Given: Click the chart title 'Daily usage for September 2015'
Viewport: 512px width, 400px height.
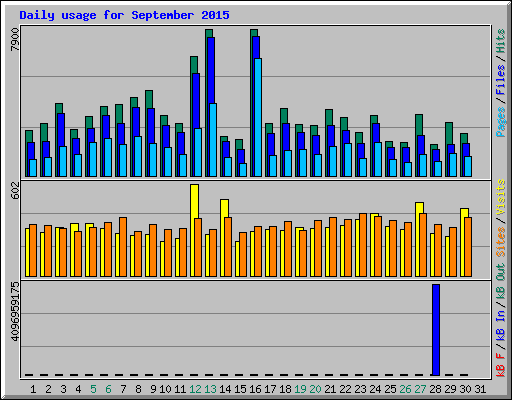Looking at the screenshot, I should tap(124, 15).
